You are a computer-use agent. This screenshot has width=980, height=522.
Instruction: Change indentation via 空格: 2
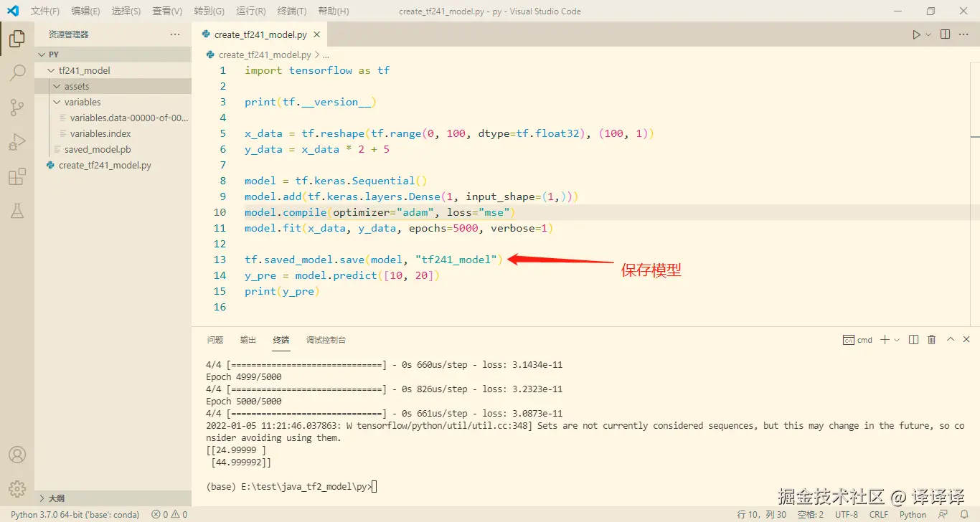pyautogui.click(x=811, y=514)
